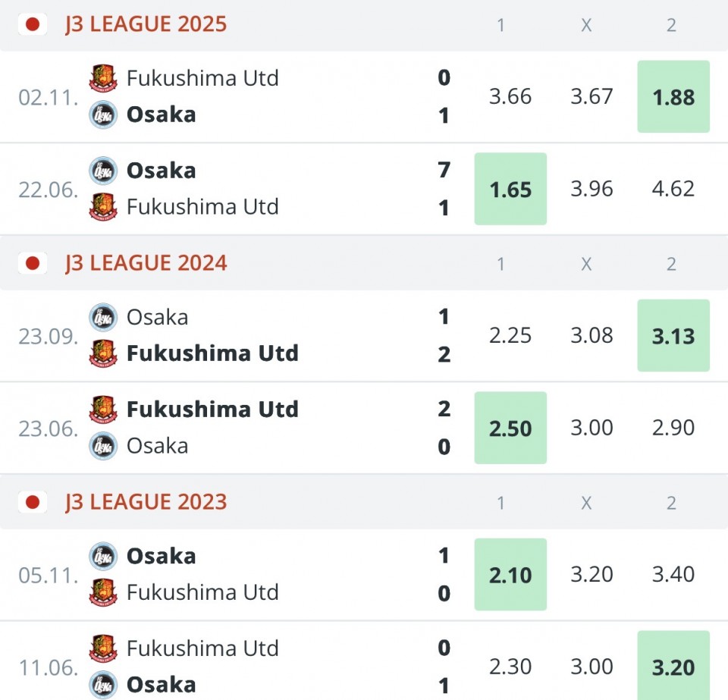This screenshot has width=728, height=700.
Task: Select highlighted 2.50 home odds
Action: (510, 428)
